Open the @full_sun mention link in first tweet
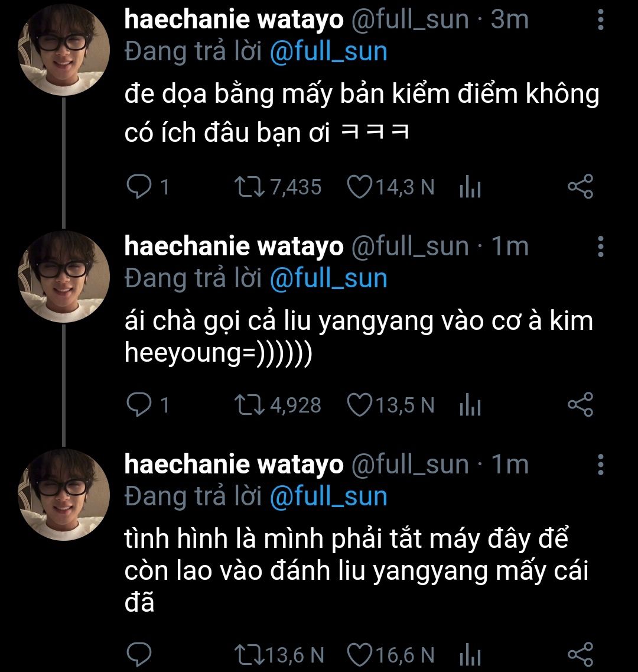The image size is (638, 672). 328,52
